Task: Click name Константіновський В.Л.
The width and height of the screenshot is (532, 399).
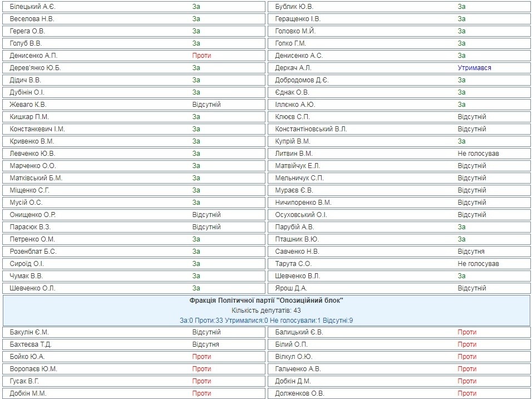Action: 311,129
